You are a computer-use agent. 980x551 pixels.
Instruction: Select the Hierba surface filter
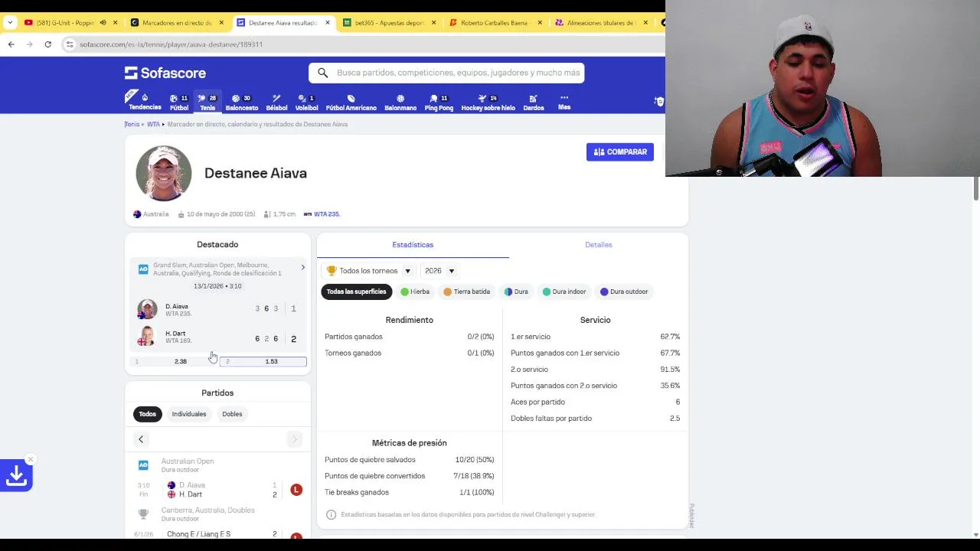(x=415, y=292)
